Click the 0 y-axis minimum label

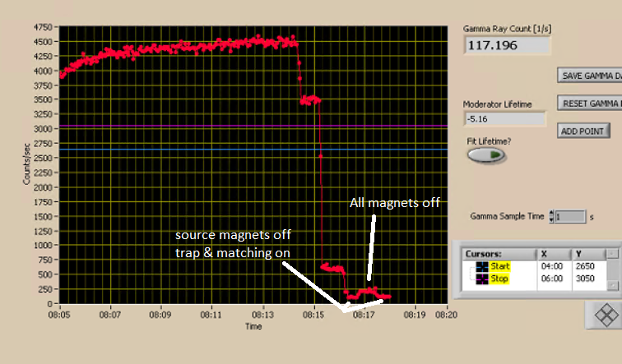coord(49,304)
